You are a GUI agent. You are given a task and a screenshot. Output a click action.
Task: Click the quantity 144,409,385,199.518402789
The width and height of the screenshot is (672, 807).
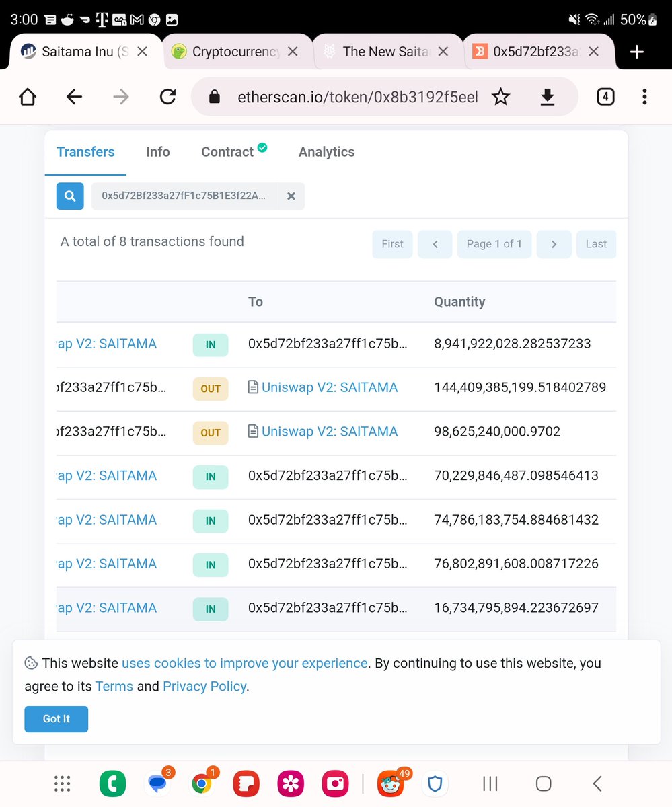coord(520,388)
